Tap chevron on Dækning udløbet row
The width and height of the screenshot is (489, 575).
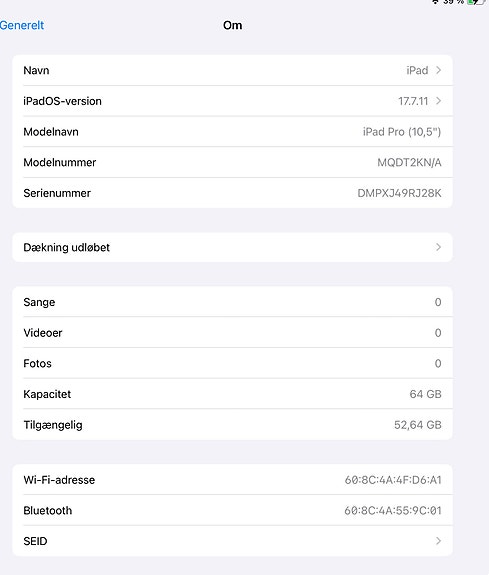[438, 247]
